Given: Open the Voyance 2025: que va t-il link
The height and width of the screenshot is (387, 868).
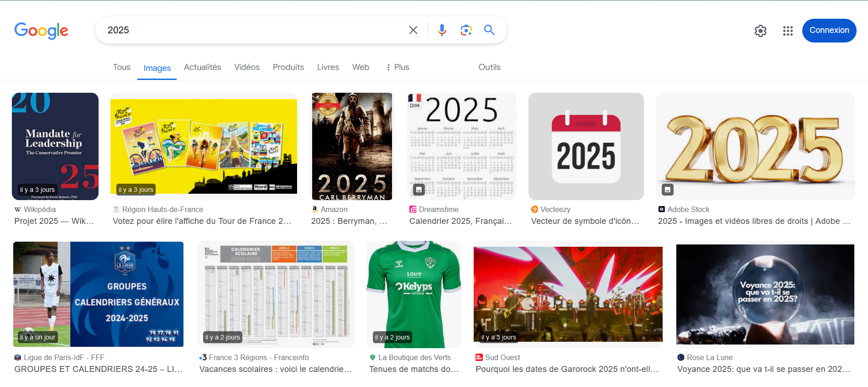Looking at the screenshot, I should tap(763, 369).
